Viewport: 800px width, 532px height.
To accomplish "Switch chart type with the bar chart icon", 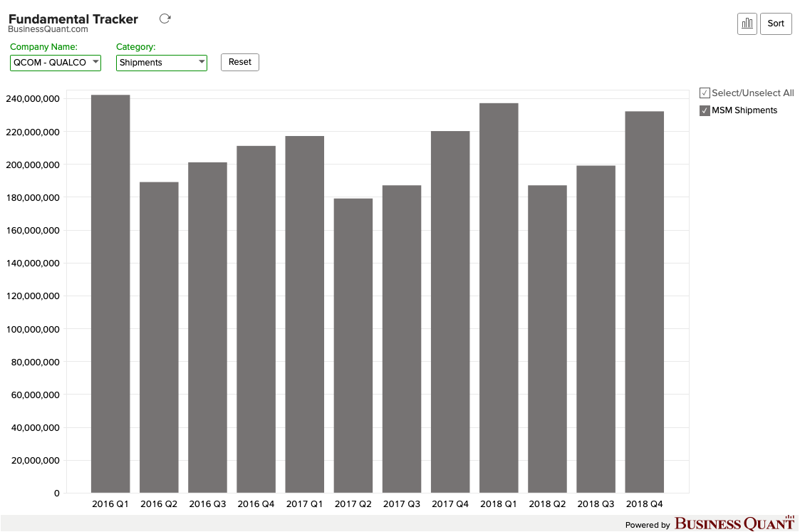I will click(747, 24).
